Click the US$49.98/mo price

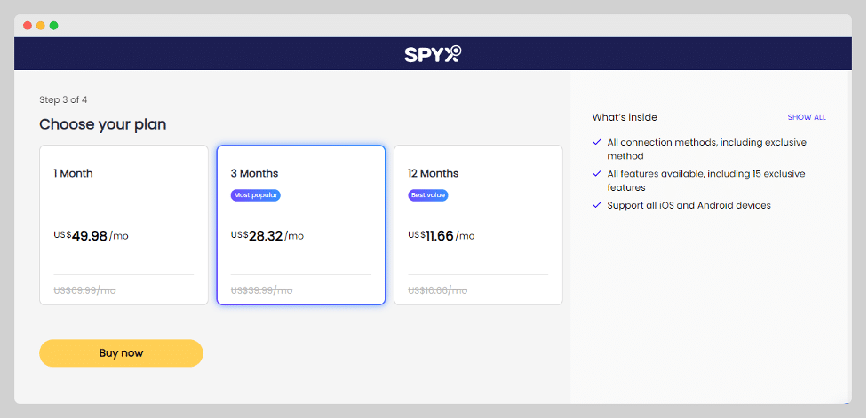[91, 236]
